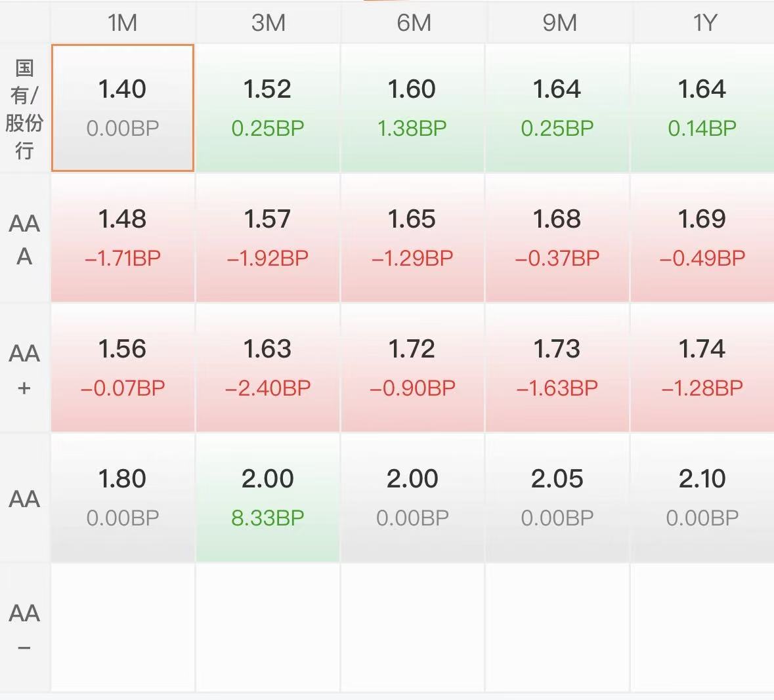Open the AA 3M cell with 8.33BP

pyautogui.click(x=268, y=497)
